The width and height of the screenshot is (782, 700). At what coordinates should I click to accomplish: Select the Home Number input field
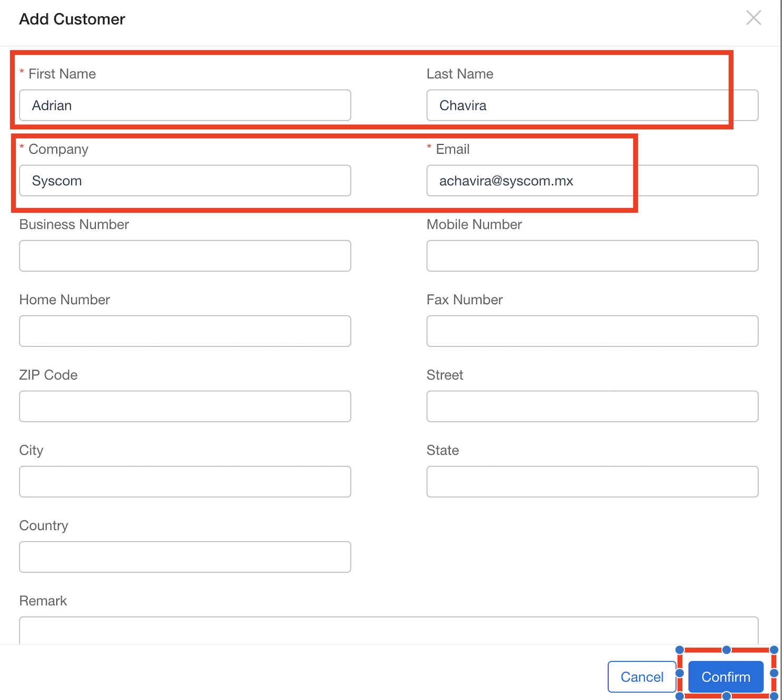tap(185, 331)
